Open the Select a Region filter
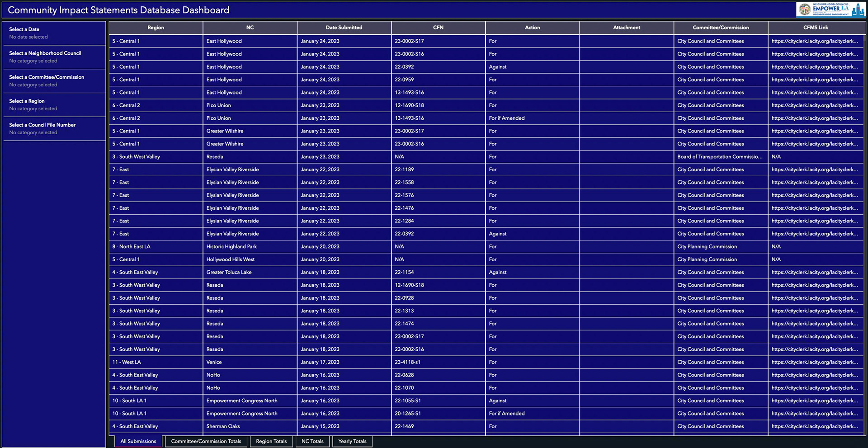Screen dimensions: 868x448 click(x=54, y=105)
